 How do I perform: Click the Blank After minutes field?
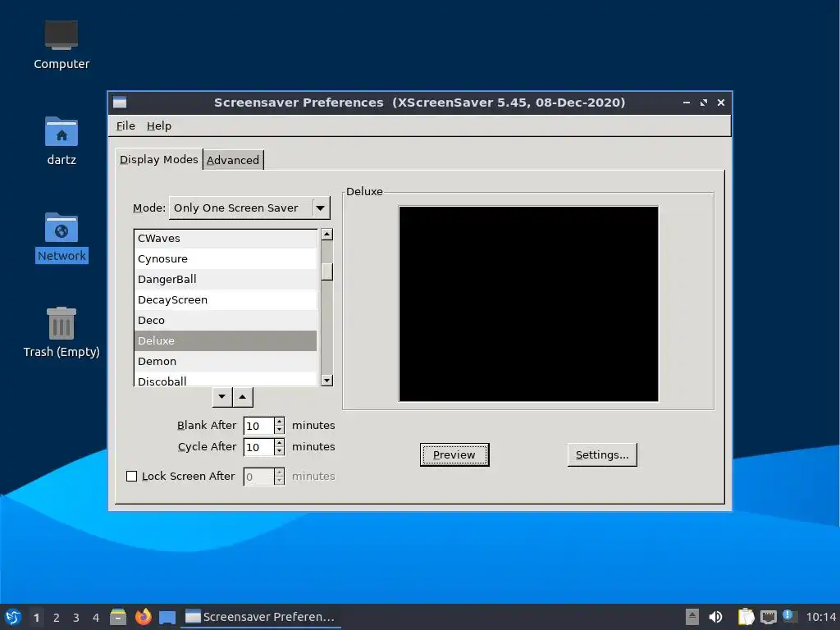[x=258, y=426]
